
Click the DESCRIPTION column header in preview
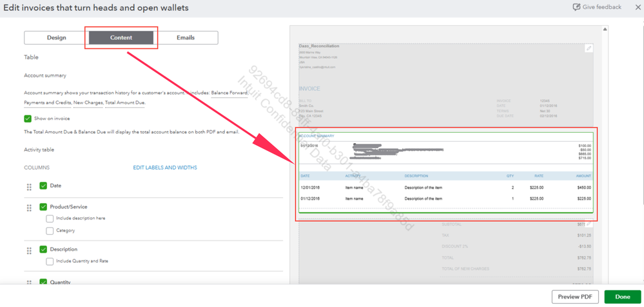tap(416, 176)
